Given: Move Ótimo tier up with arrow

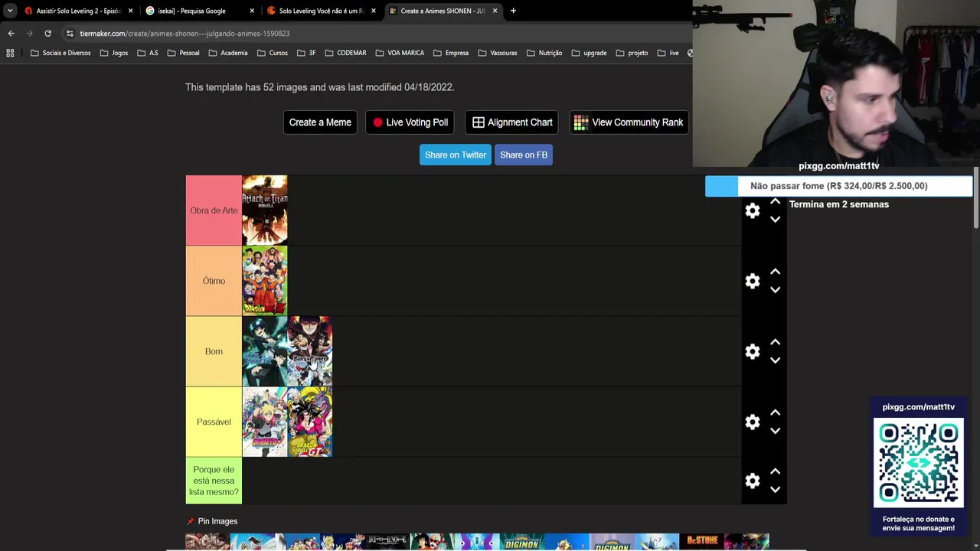Looking at the screenshot, I should click(x=775, y=272).
